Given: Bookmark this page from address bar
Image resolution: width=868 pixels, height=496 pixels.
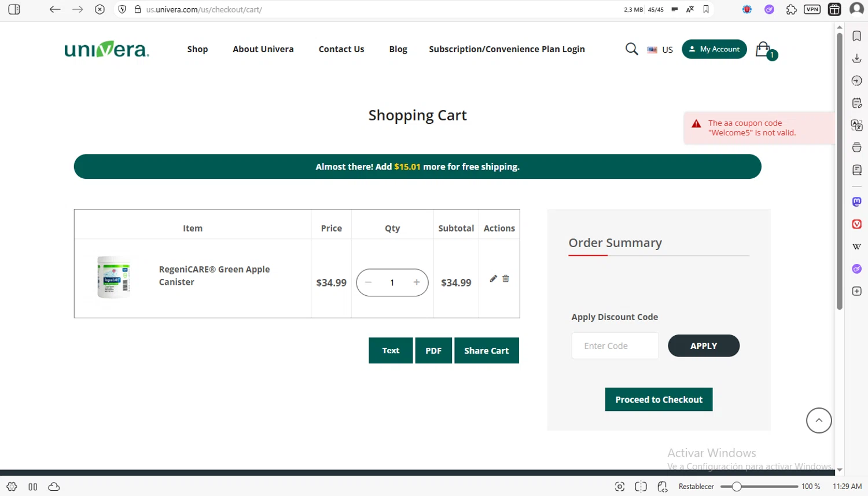Looking at the screenshot, I should click(706, 9).
